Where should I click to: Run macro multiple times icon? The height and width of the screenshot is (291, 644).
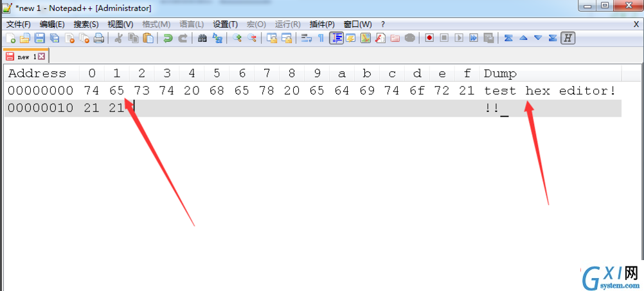coord(474,38)
